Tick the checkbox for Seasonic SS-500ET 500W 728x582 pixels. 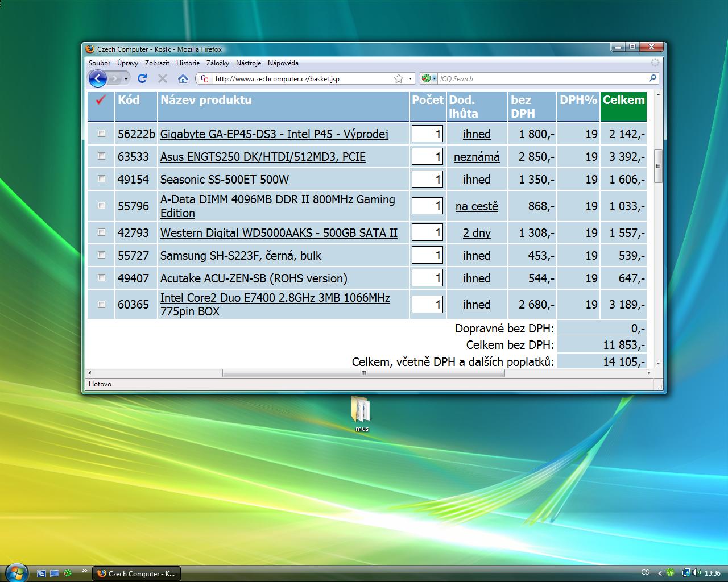101,179
